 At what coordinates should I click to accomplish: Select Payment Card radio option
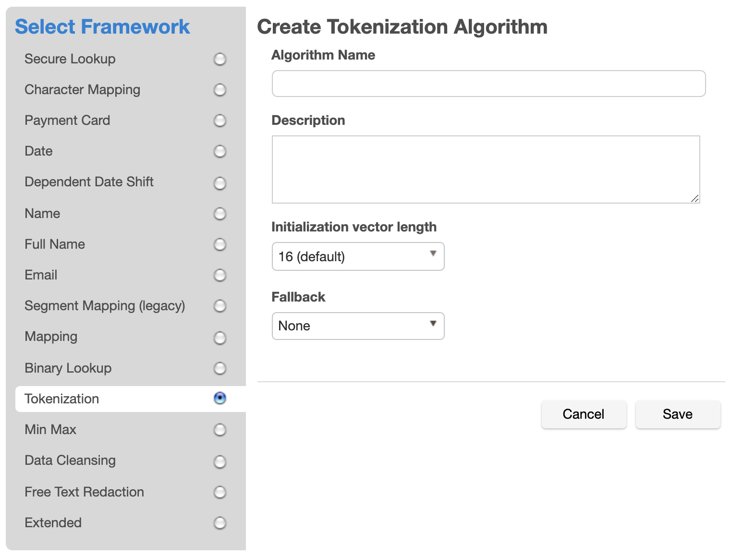pyautogui.click(x=220, y=121)
